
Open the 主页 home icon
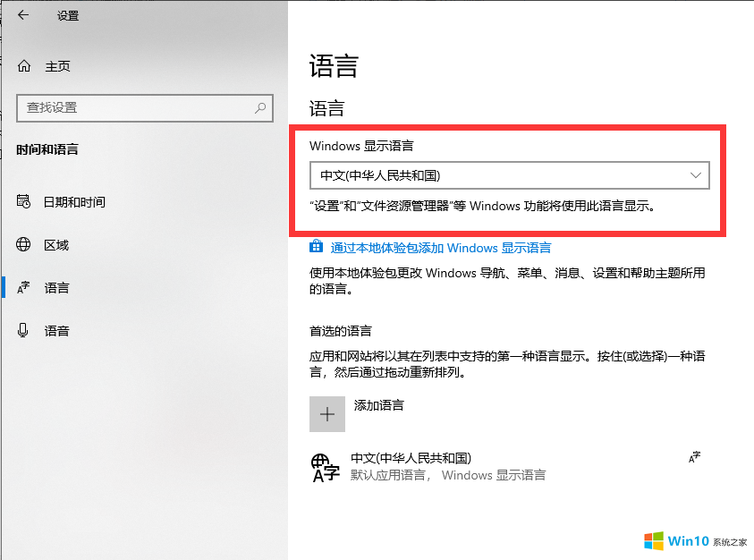pyautogui.click(x=24, y=66)
